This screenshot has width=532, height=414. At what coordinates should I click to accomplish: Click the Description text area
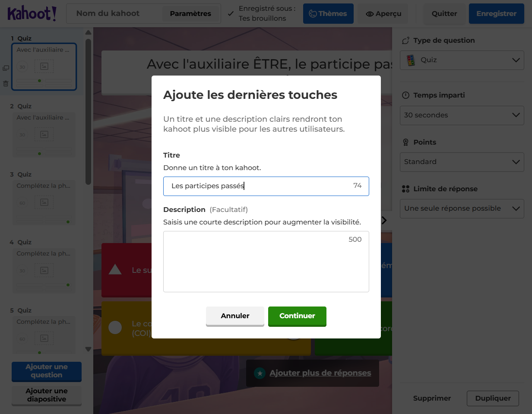click(266, 262)
